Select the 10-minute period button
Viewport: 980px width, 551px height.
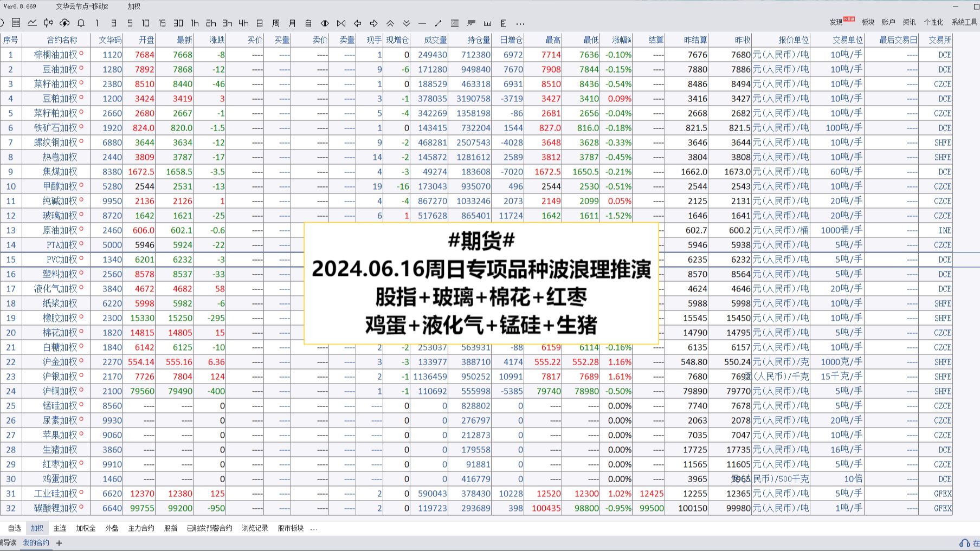point(146,23)
